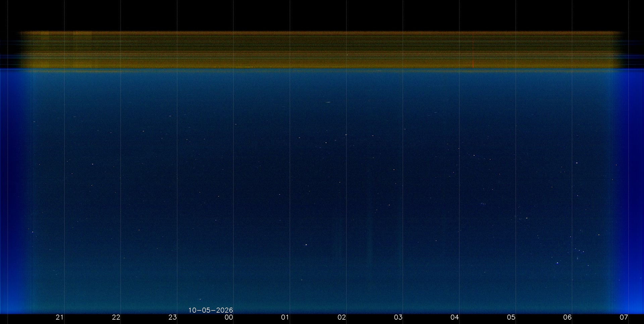Screen dimensions: 644x324
Task: Click the 01 hour label
Action: coord(285,317)
